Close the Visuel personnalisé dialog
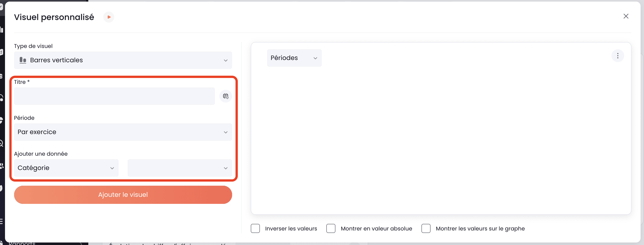644x245 pixels. [626, 16]
